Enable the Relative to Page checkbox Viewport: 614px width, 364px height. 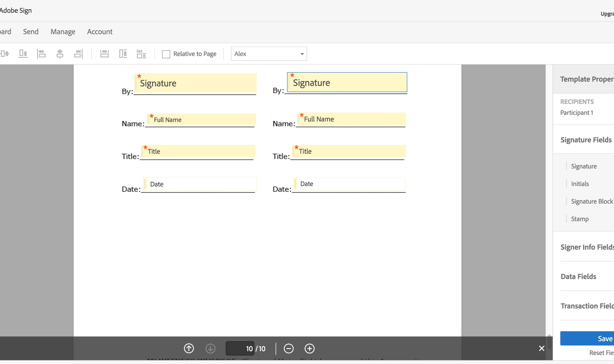click(166, 54)
